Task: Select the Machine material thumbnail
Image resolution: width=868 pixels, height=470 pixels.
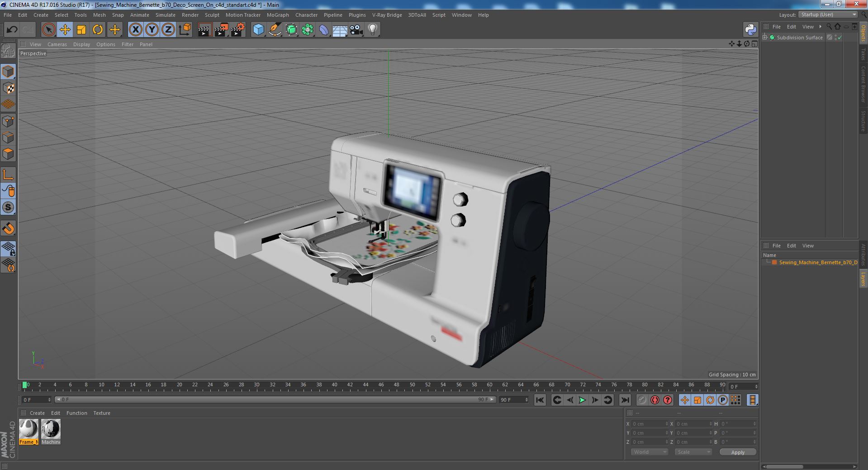Action: coord(51,432)
